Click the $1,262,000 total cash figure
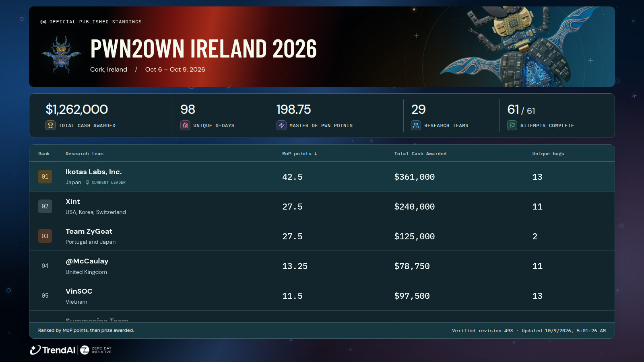Viewport: 644px width, 362px height. point(77,109)
